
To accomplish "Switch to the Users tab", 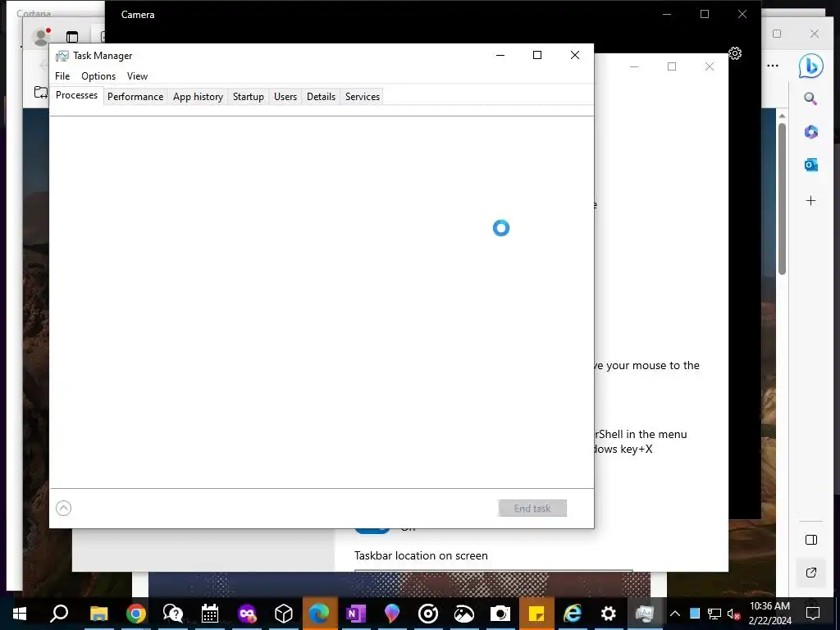I will click(285, 97).
